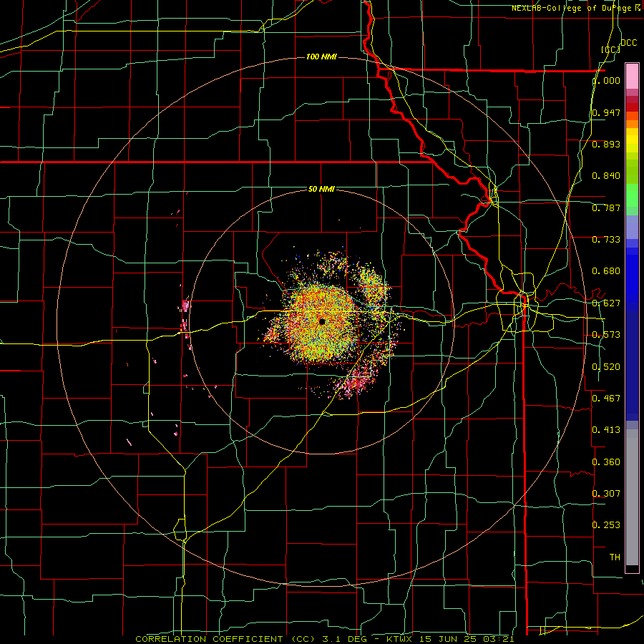Click the 0.680 legend value
Image resolution: width=644 pixels, height=644 pixels.
pos(606,271)
